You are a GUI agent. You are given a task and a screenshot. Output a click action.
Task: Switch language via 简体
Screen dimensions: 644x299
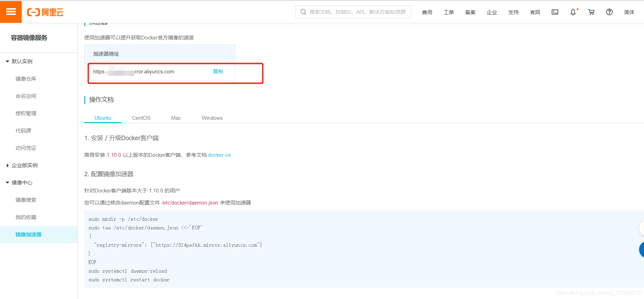[629, 12]
